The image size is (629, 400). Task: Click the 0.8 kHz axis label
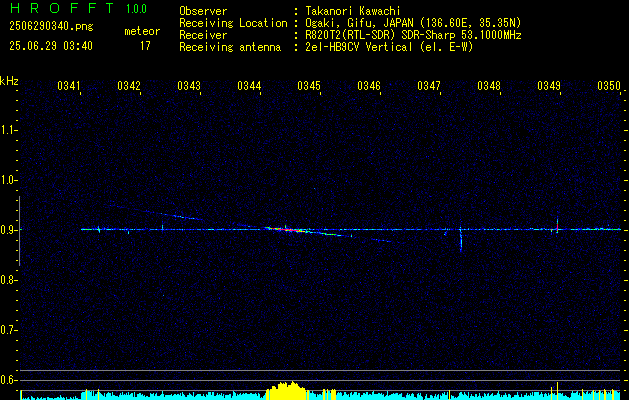(8, 280)
